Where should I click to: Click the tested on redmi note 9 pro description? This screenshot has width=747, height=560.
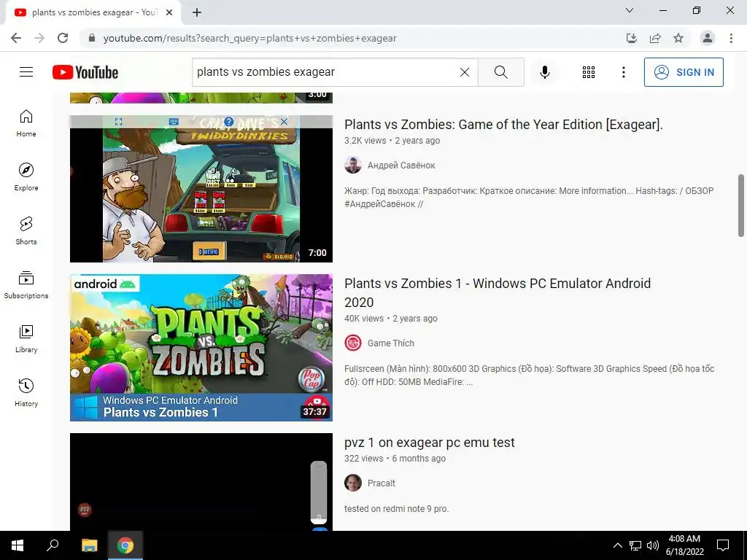(396, 508)
